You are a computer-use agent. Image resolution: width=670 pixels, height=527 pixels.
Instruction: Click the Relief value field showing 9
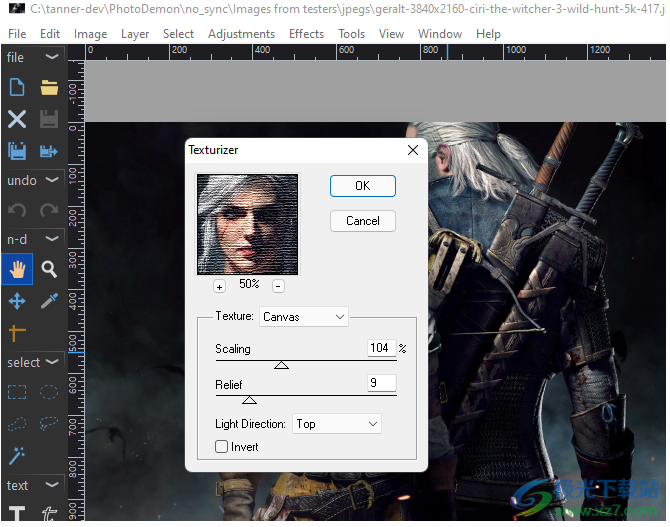[x=382, y=383]
